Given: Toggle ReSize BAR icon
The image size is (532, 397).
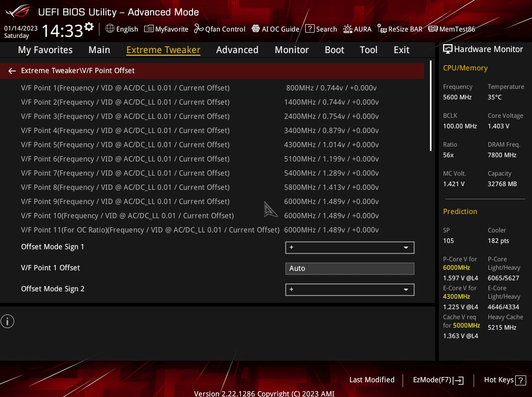Looking at the screenshot, I should 382,29.
